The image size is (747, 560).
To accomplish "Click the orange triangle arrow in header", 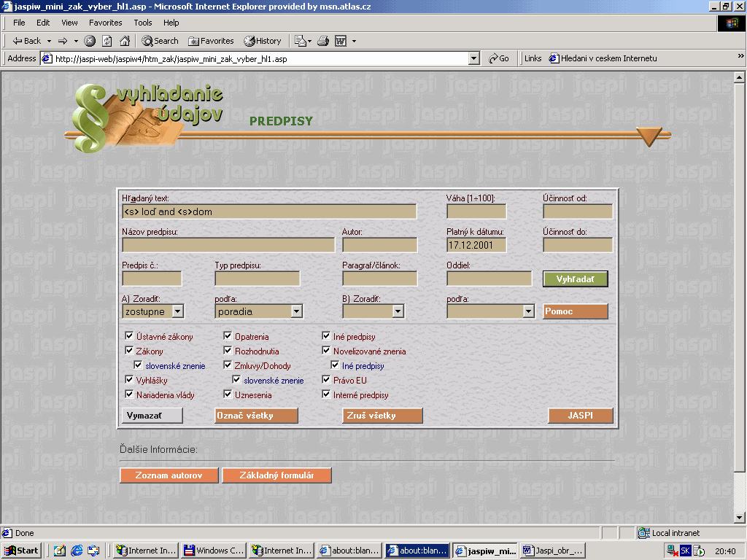I will pos(649,136).
